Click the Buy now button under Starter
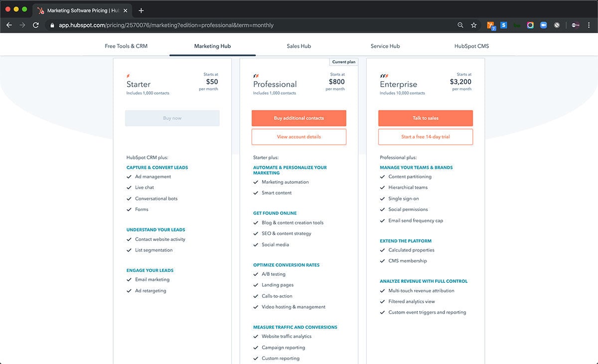The width and height of the screenshot is (598, 364). [x=172, y=118]
